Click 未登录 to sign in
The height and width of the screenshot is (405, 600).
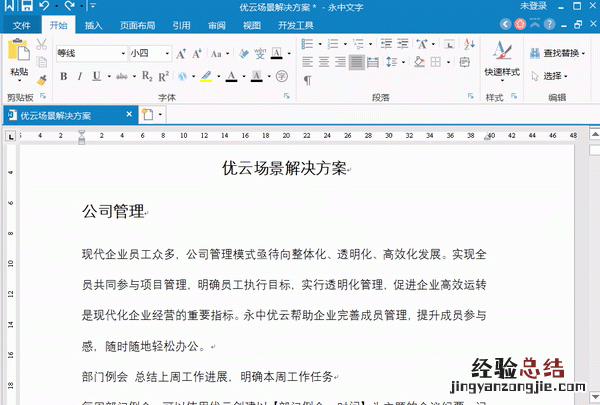tap(535, 6)
